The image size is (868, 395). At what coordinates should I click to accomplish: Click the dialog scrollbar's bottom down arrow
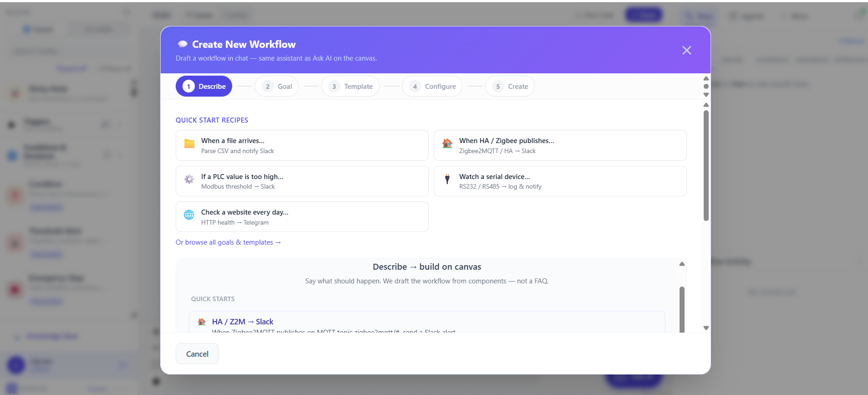pos(706,328)
